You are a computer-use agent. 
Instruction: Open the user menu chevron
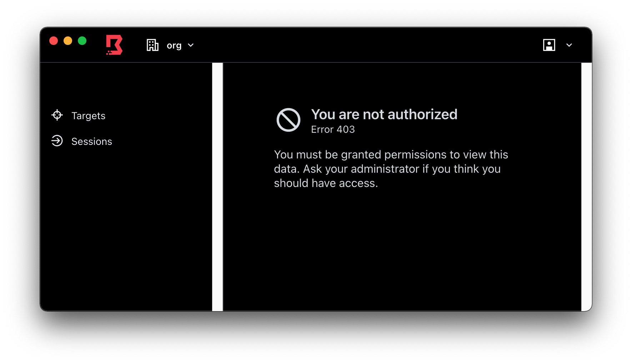pyautogui.click(x=569, y=45)
